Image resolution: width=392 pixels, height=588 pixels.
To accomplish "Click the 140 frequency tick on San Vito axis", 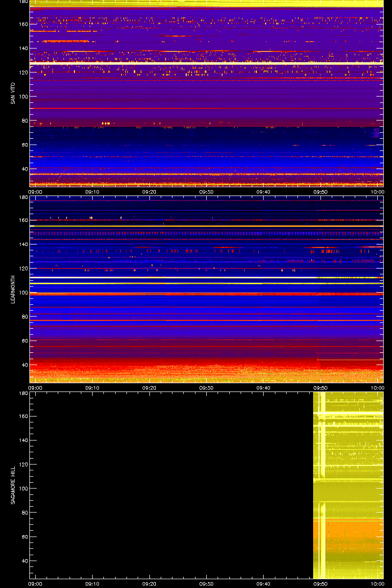I will (23, 48).
